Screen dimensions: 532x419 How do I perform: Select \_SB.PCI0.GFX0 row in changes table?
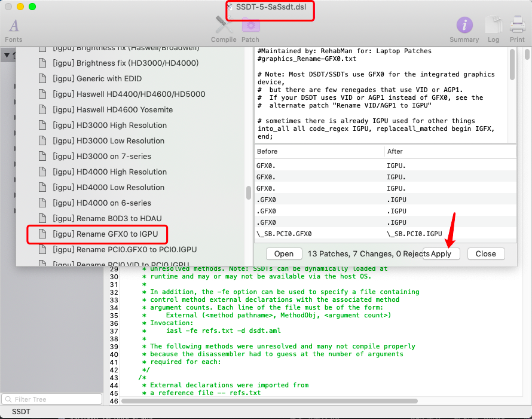(x=386, y=234)
